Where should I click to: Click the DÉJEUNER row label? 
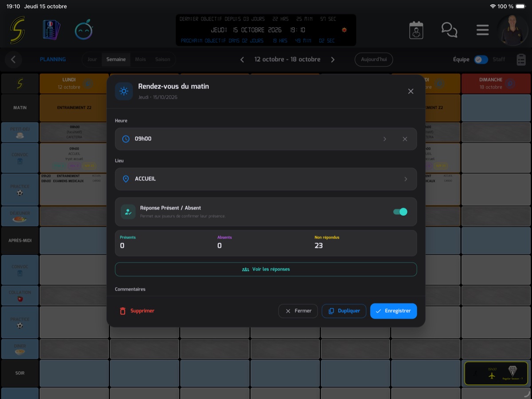20,216
